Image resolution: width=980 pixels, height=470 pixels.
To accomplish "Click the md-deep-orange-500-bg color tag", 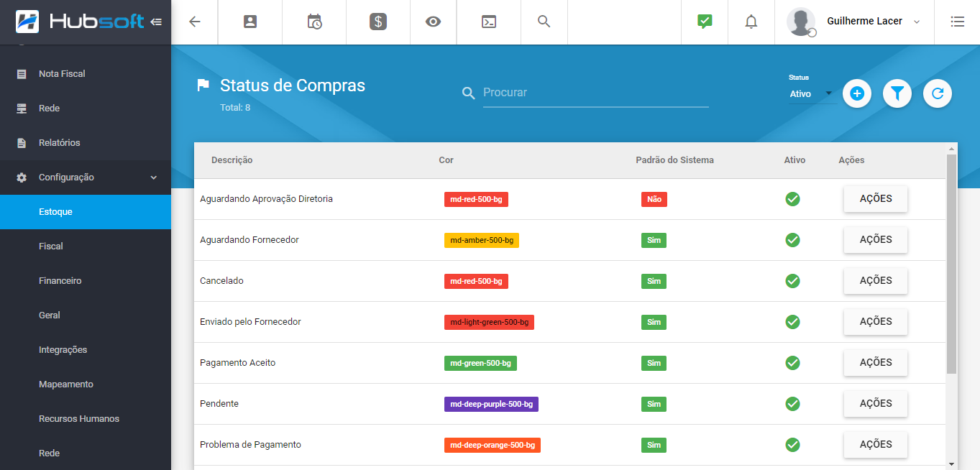I will (x=493, y=445).
